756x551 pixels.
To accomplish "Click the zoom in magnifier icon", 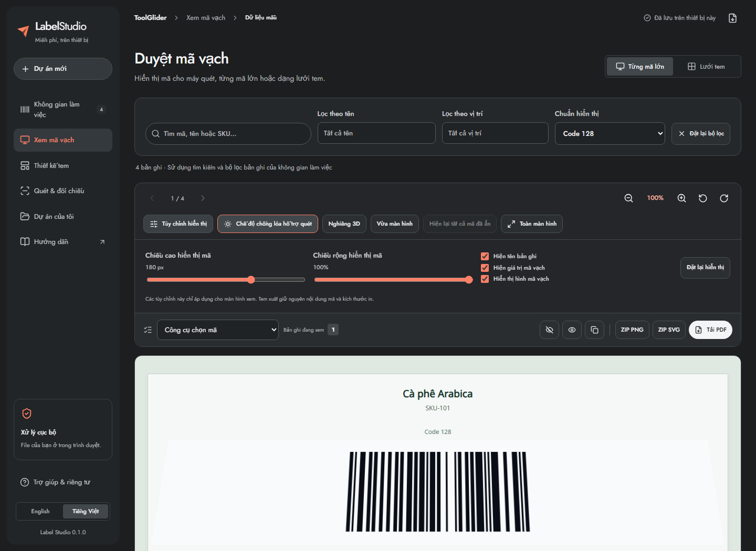I will [681, 198].
